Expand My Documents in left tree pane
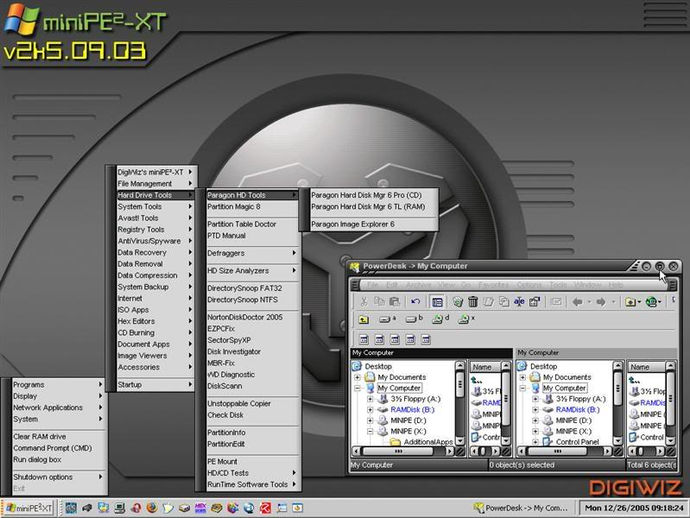Viewport: 690px width, 518px height. pyautogui.click(x=357, y=377)
